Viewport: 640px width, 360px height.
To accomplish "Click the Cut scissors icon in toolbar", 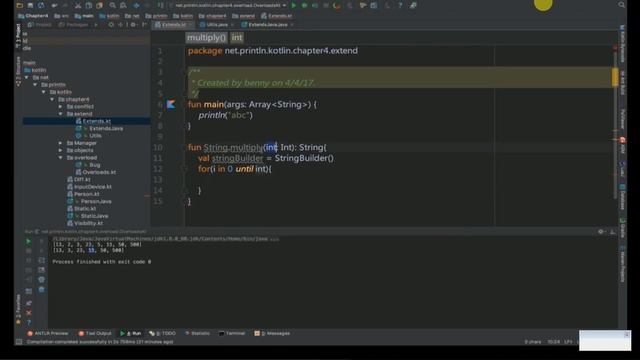I will coord(78,5).
